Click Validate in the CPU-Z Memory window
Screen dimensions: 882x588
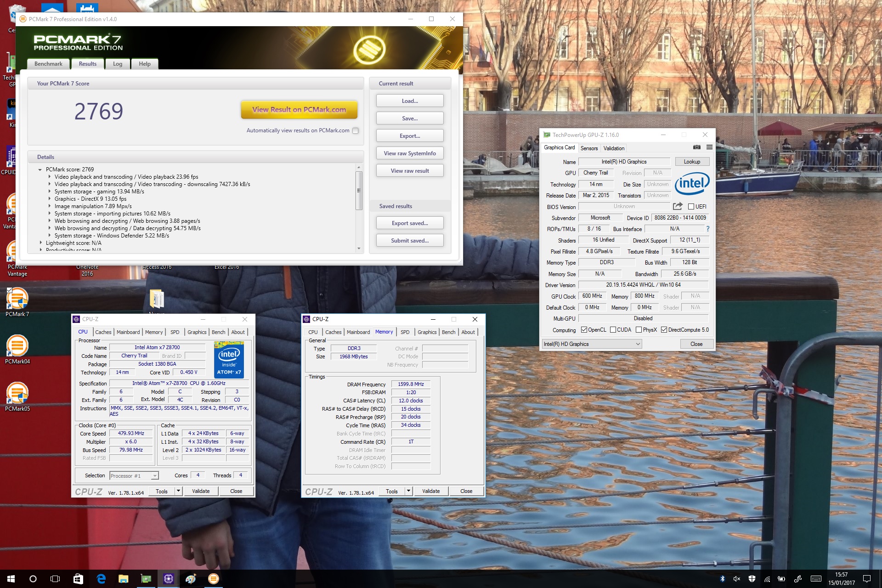point(431,491)
